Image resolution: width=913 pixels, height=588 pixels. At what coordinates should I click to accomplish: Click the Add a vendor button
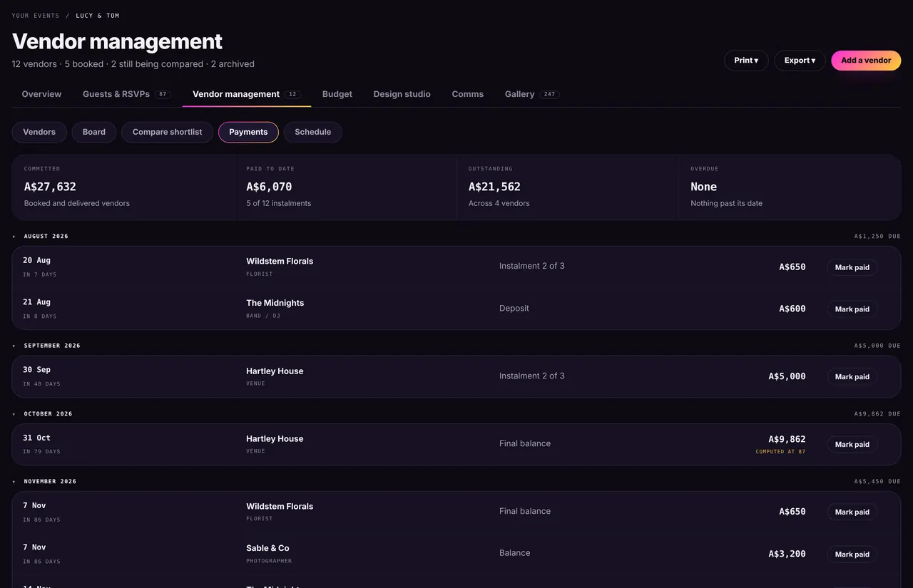[866, 61]
